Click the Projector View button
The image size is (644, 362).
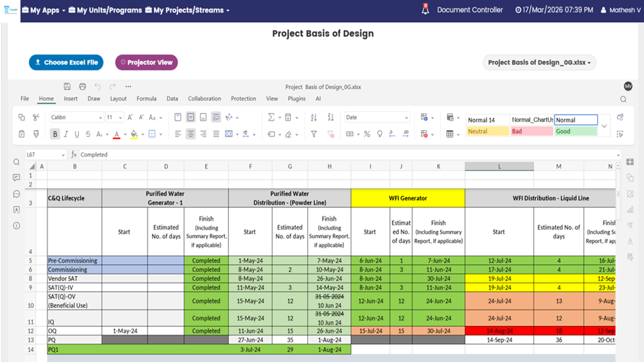click(x=147, y=62)
